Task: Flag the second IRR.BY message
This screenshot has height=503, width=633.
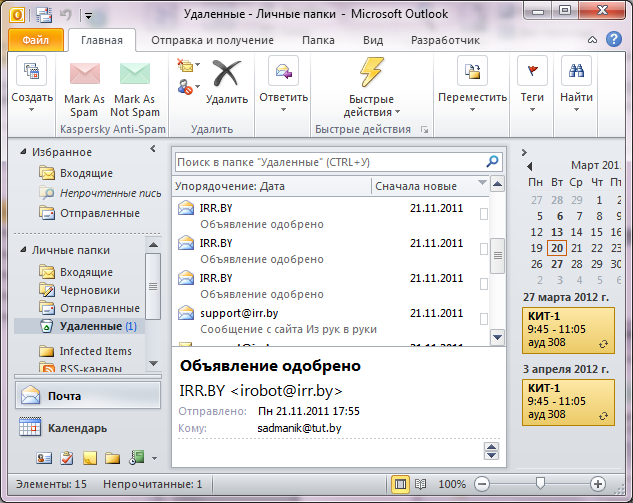Action: click(483, 249)
